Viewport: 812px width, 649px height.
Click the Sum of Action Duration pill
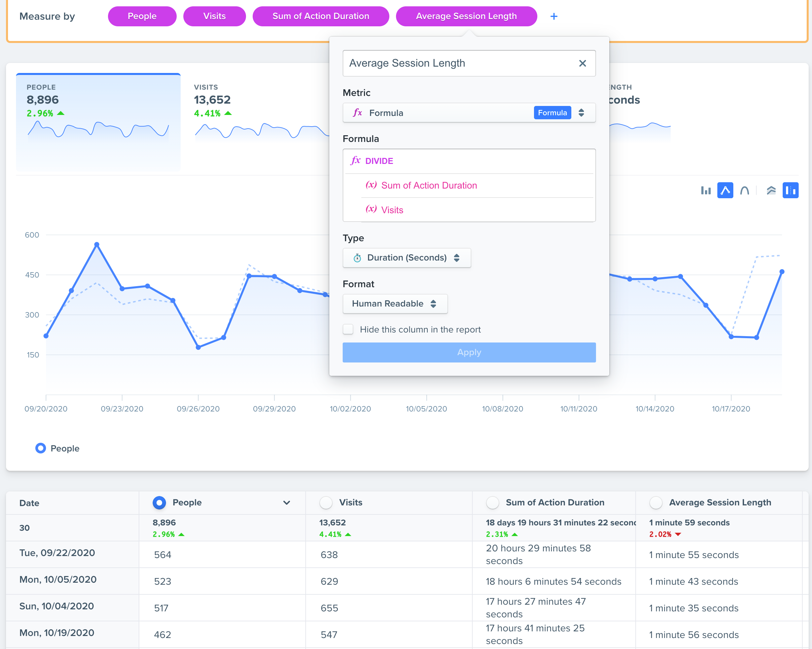(x=321, y=17)
